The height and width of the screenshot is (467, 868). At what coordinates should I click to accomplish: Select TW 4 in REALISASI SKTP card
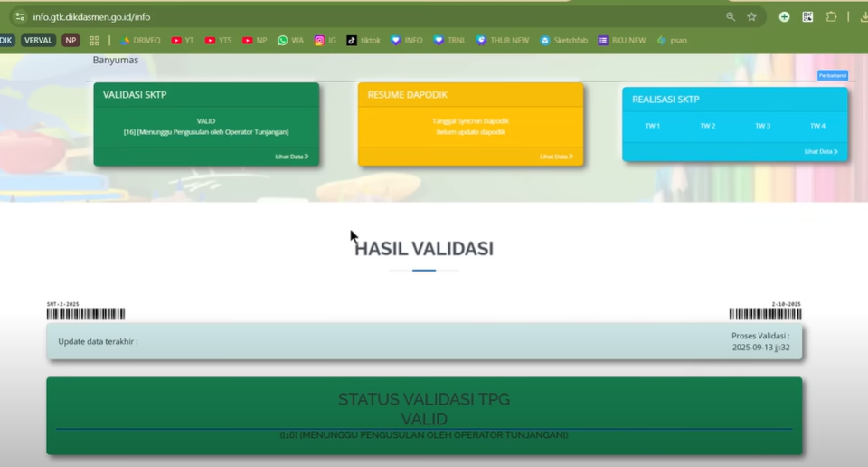pos(817,126)
